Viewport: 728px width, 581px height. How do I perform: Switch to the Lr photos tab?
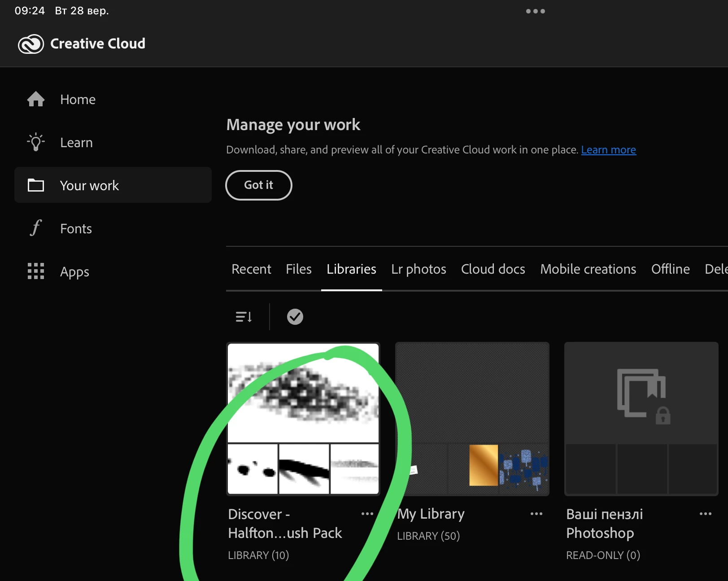point(418,269)
